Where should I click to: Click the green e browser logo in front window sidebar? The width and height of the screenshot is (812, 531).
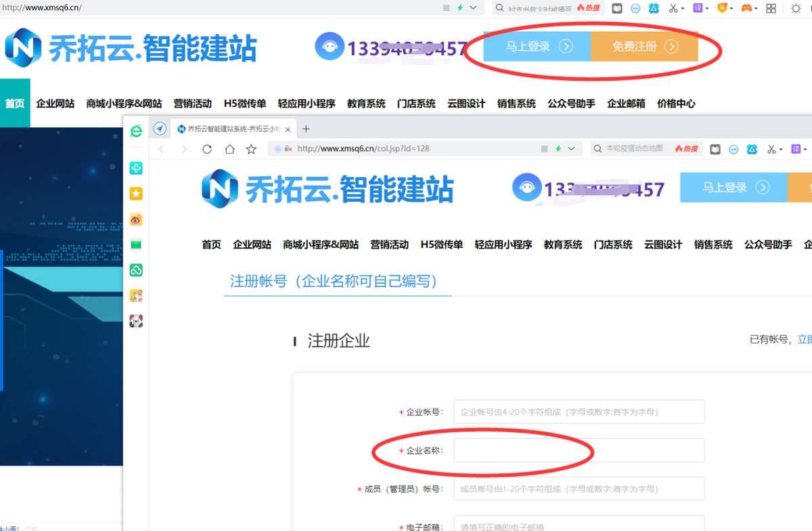[x=136, y=131]
